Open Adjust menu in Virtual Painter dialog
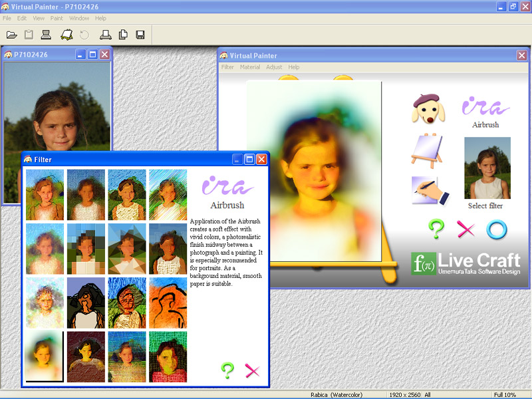The width and height of the screenshot is (532, 399). tap(274, 67)
